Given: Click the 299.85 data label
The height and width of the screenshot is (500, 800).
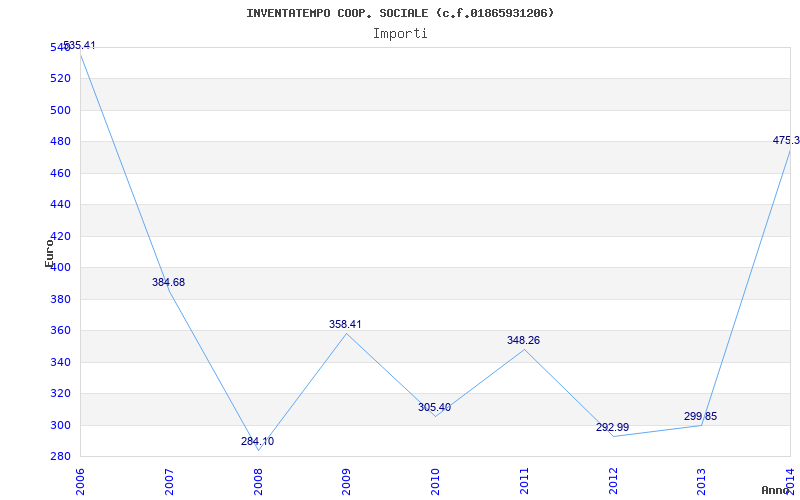Looking at the screenshot, I should point(700,417).
